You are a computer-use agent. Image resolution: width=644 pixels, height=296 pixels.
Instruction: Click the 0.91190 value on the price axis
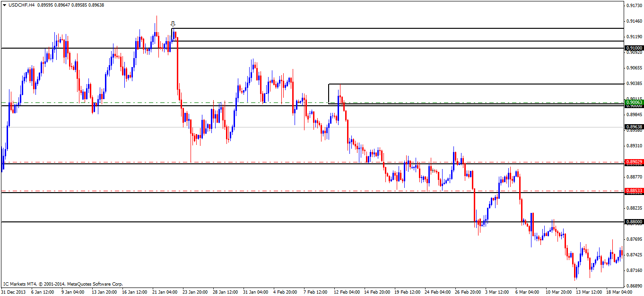pyautogui.click(x=634, y=37)
